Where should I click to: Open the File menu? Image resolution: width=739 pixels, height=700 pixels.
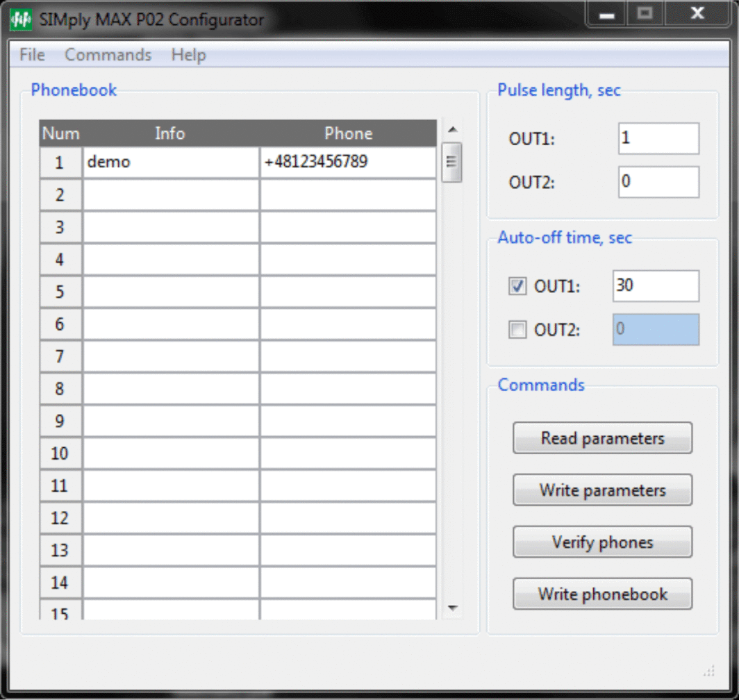point(32,55)
